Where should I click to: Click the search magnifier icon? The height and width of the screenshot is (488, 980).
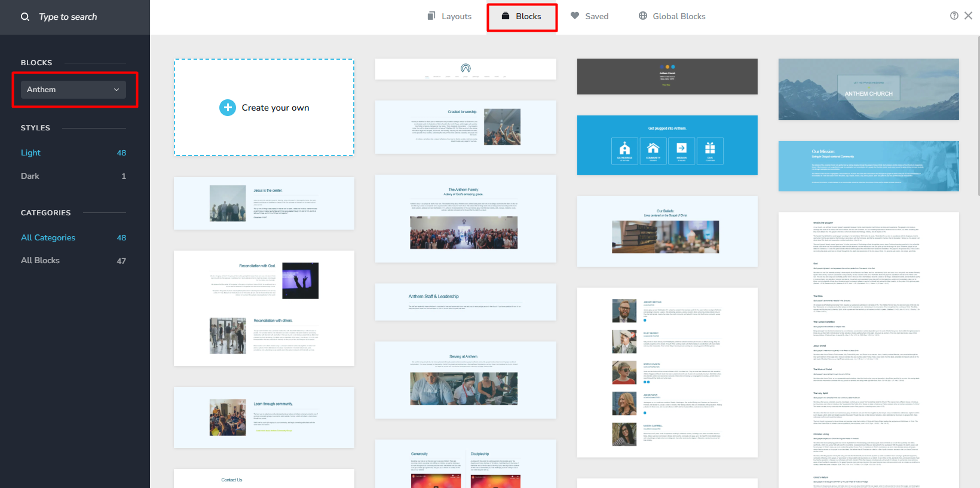[25, 17]
